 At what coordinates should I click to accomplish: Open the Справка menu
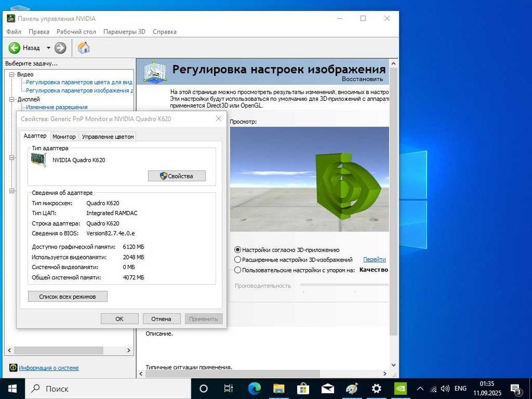tap(165, 31)
